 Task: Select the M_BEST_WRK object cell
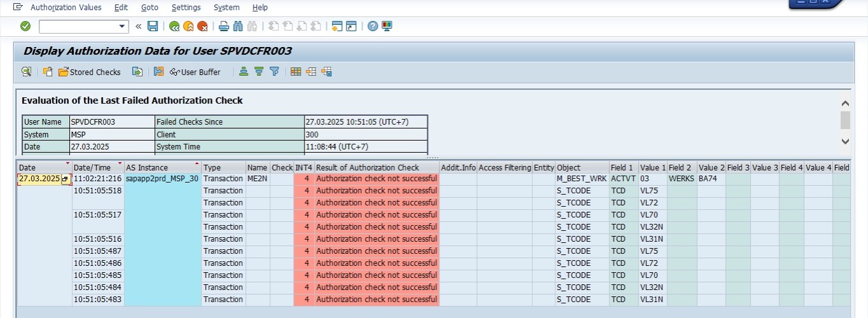pos(582,179)
